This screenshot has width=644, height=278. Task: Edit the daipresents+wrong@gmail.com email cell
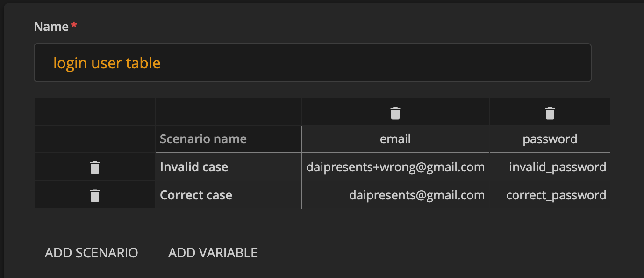[x=395, y=167]
